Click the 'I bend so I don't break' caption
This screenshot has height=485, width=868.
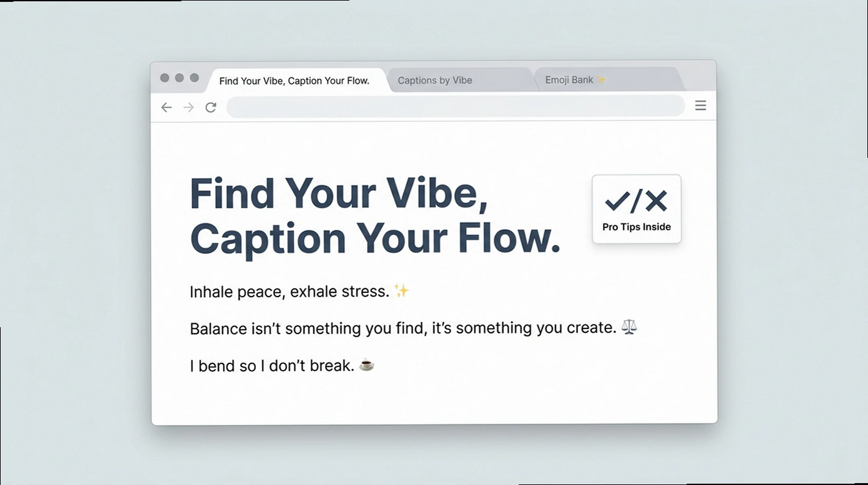click(x=271, y=365)
